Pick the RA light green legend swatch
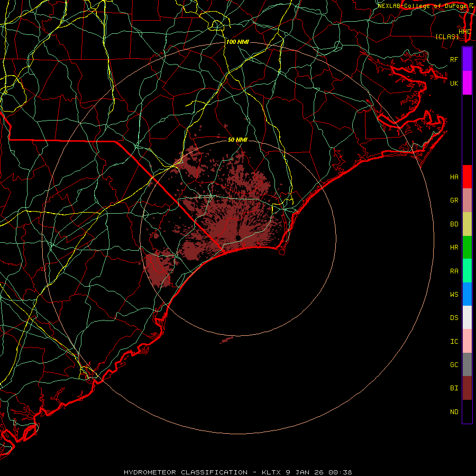 pyautogui.click(x=467, y=271)
